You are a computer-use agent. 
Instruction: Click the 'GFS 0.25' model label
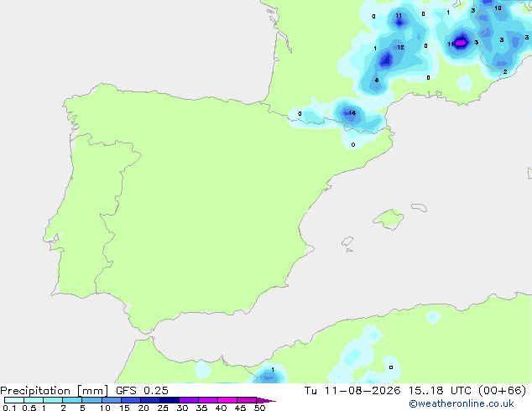[x=142, y=391]
